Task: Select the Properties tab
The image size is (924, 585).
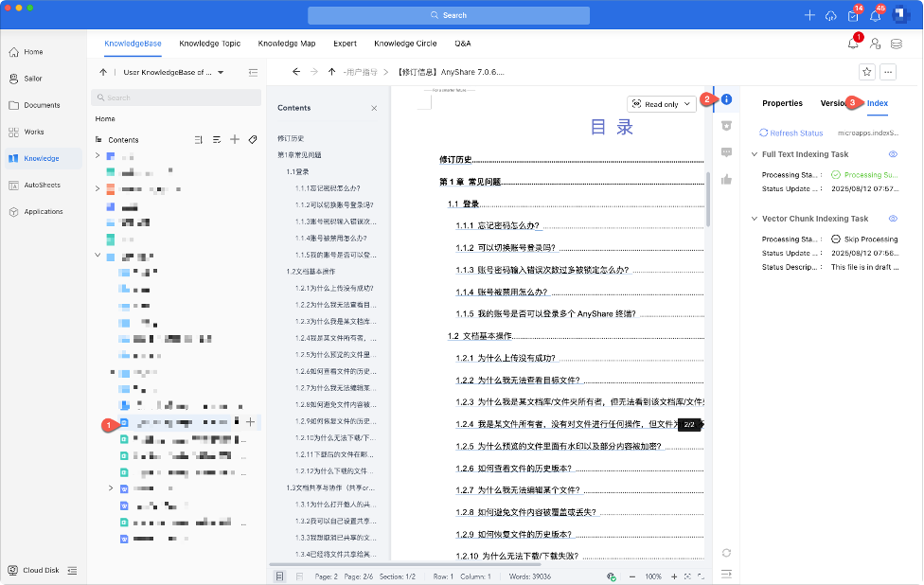Action: click(782, 103)
